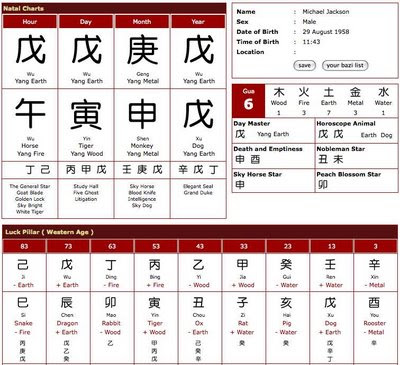Select the Month pillar header

(x=142, y=22)
